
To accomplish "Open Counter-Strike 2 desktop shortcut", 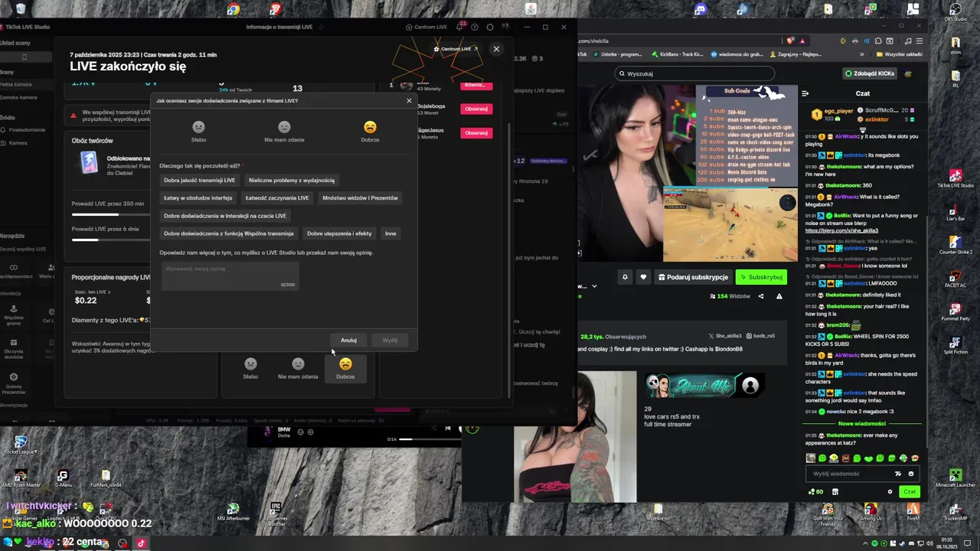I will click(x=955, y=245).
